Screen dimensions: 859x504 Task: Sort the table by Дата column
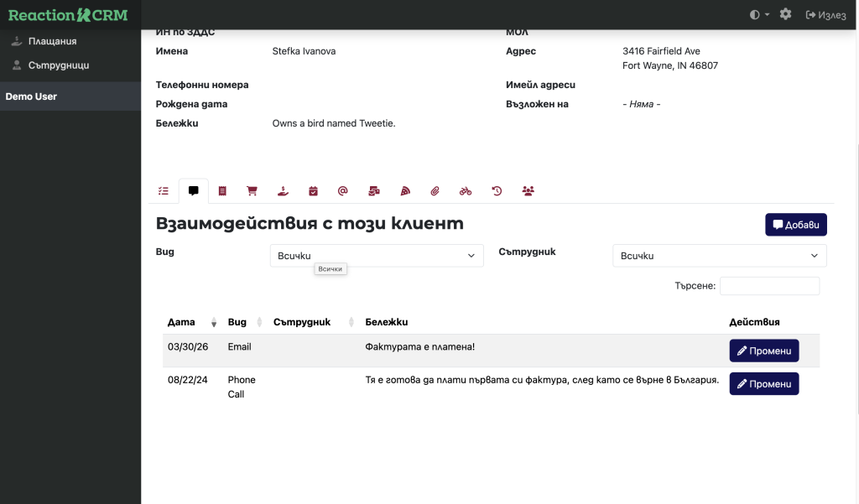(x=191, y=322)
